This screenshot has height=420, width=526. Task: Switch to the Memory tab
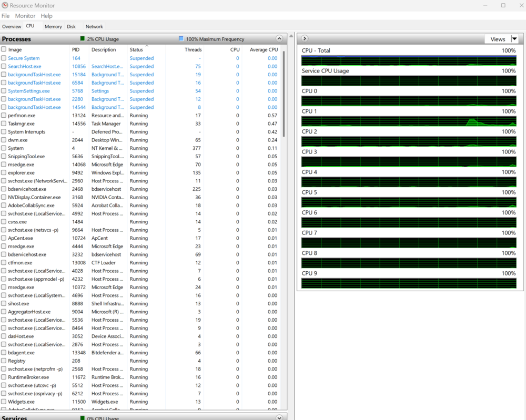click(53, 26)
